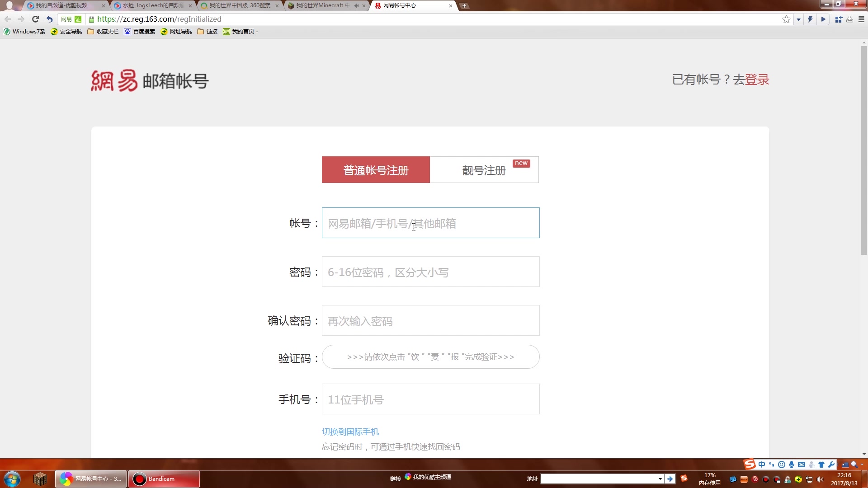
Task: Toggle Sogou IME punctuation mode
Action: (x=772, y=465)
